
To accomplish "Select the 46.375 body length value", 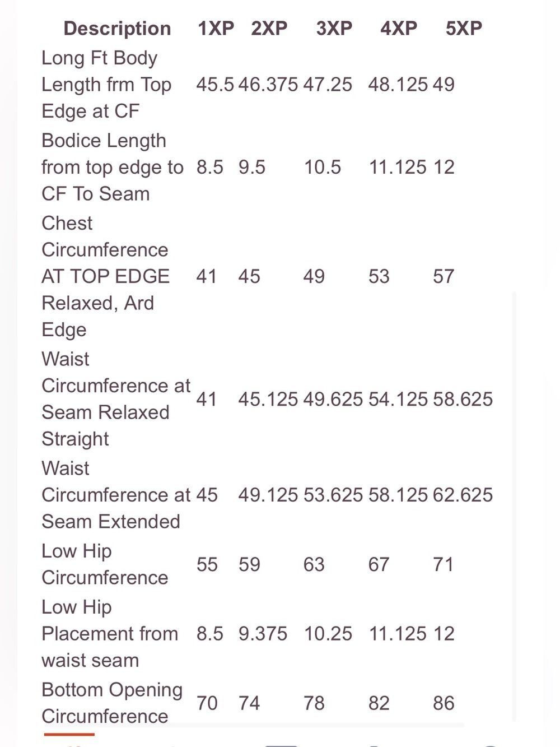I will point(268,85).
